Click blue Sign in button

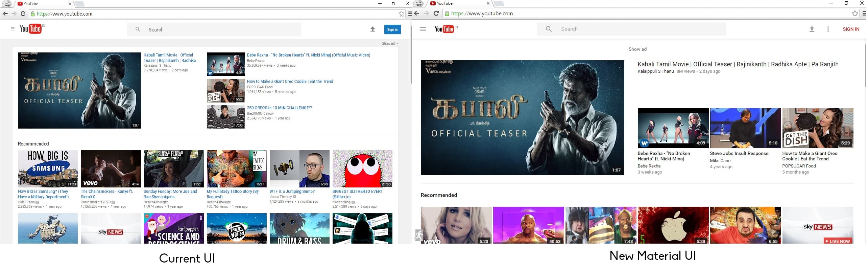click(392, 29)
